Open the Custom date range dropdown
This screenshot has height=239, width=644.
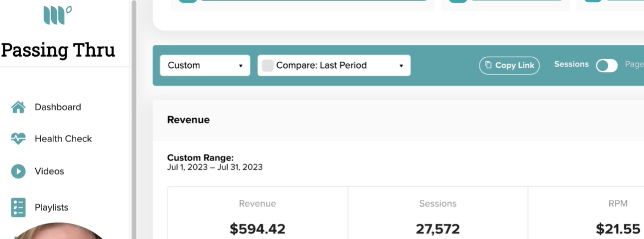point(205,65)
